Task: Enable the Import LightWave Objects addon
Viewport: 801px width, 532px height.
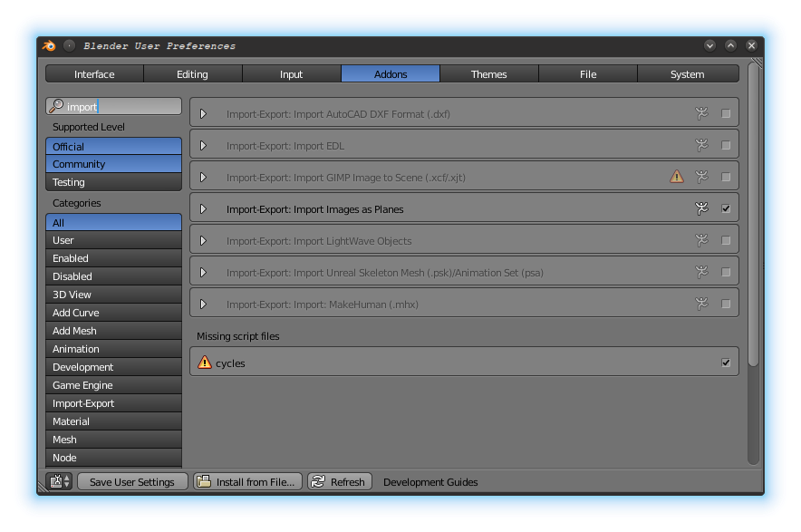Action: [726, 240]
